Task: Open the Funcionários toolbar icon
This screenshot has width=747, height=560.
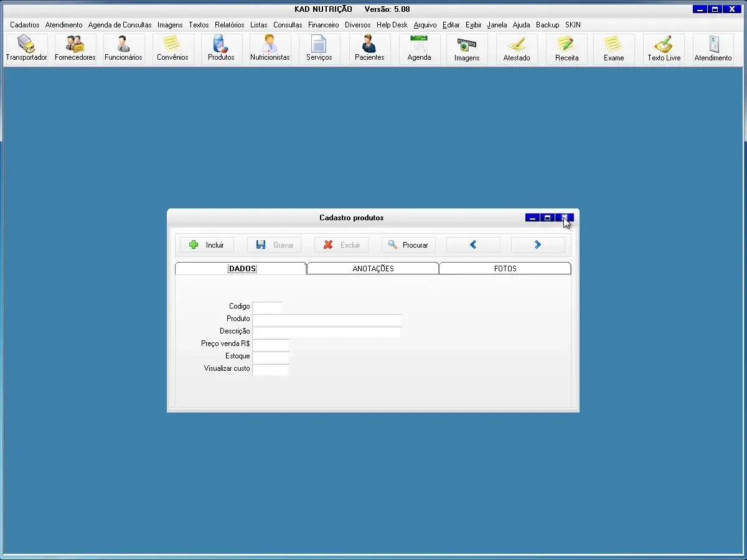Action: [x=123, y=49]
